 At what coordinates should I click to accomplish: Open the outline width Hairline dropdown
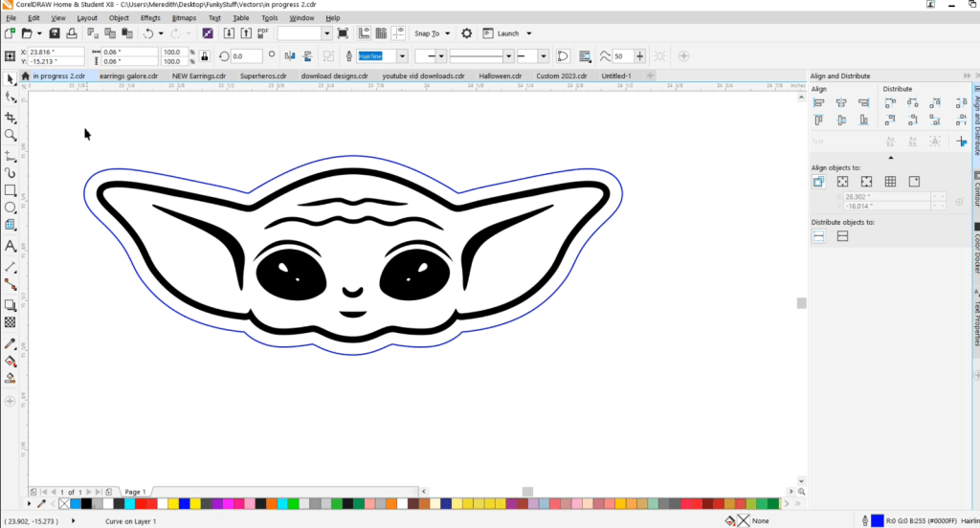point(401,56)
